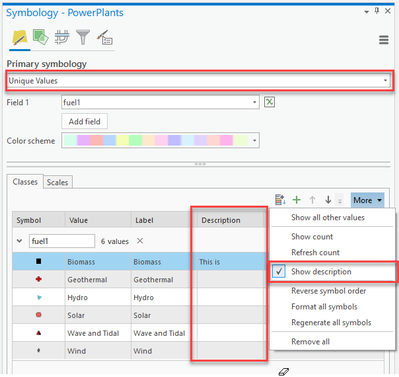Click the green plus add values icon
The image size is (399, 377).
[296, 200]
